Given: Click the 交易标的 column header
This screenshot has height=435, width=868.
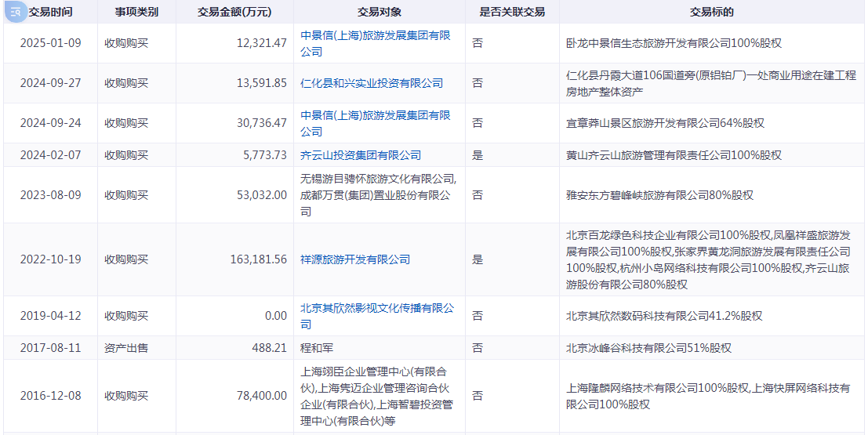Looking at the screenshot, I should point(712,13).
